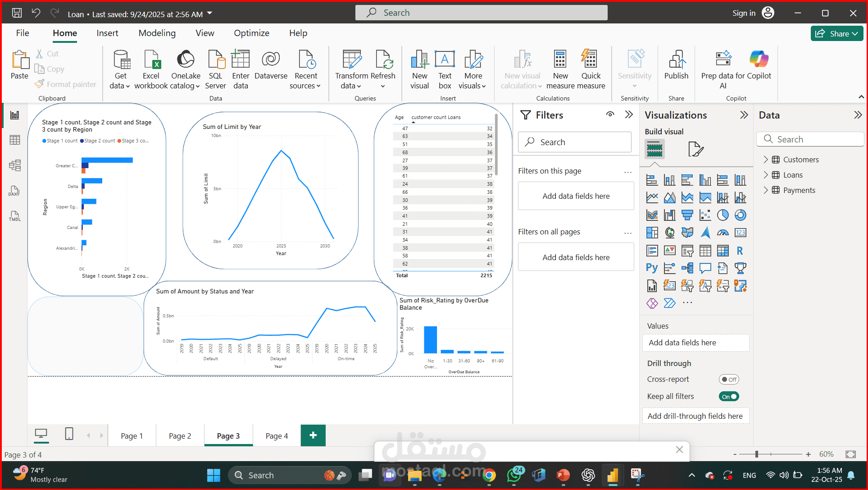This screenshot has width=868, height=490.
Task: Click the Quick measure icon
Action: click(590, 68)
